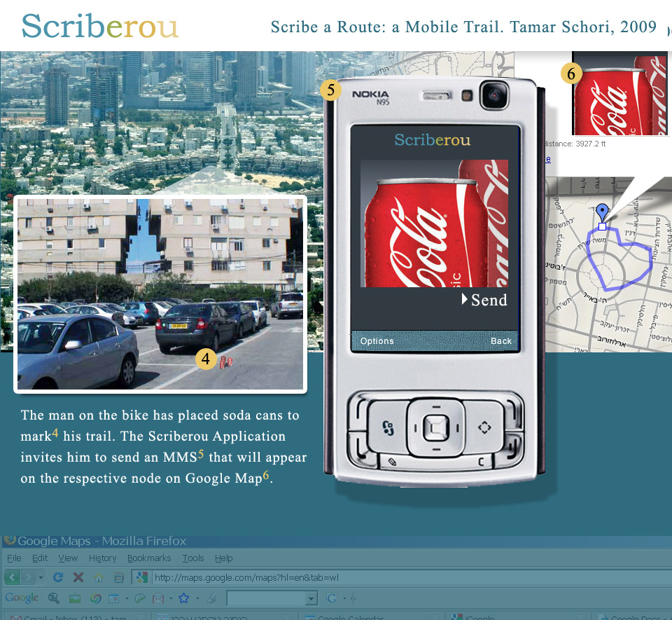Image resolution: width=672 pixels, height=620 pixels.
Task: Click Send on the phone screen
Action: pyautogui.click(x=484, y=300)
